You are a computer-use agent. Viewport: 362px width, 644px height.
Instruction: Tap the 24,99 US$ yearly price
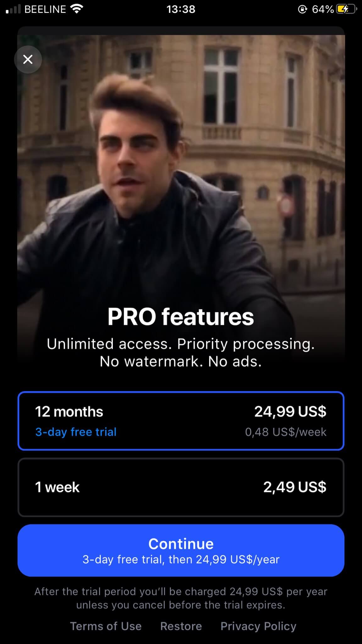click(290, 411)
